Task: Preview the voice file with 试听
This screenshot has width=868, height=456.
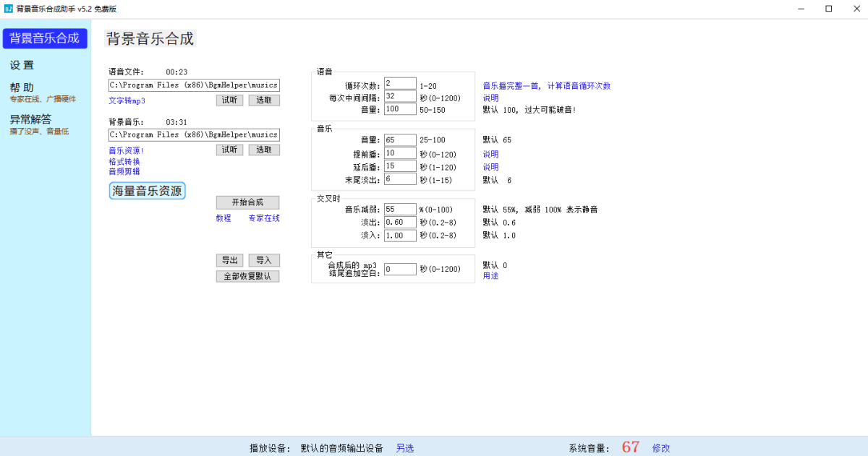Action: tap(229, 100)
